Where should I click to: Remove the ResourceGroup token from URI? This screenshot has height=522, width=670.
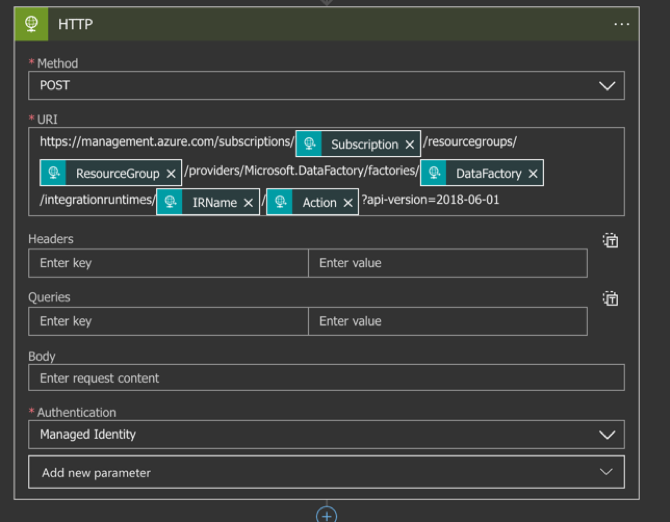171,174
